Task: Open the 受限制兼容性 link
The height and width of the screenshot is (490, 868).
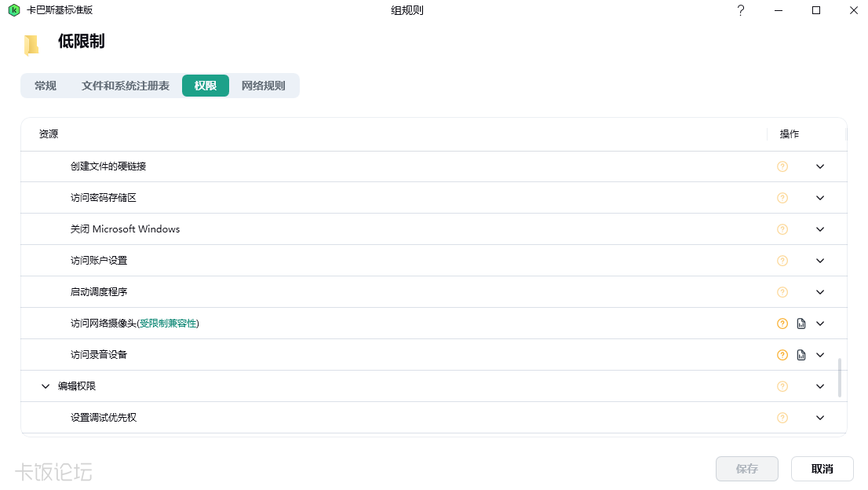Action: point(168,324)
